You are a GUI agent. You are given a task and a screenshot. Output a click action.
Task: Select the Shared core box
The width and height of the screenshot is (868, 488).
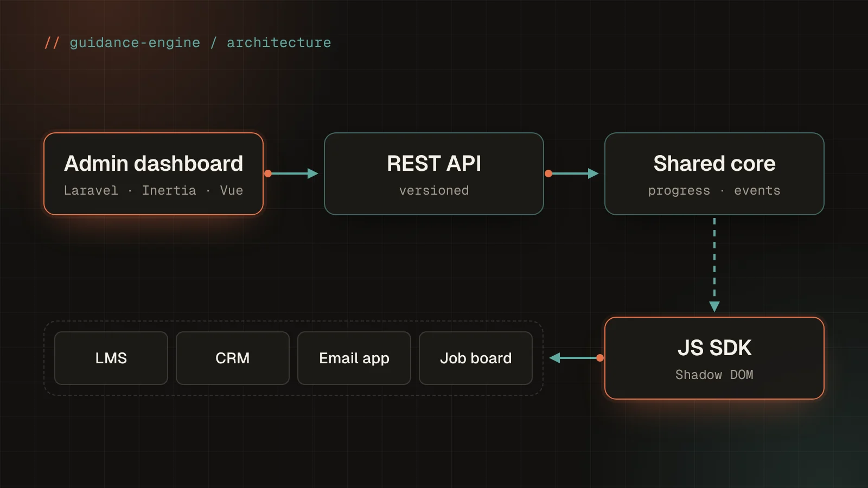coord(714,174)
